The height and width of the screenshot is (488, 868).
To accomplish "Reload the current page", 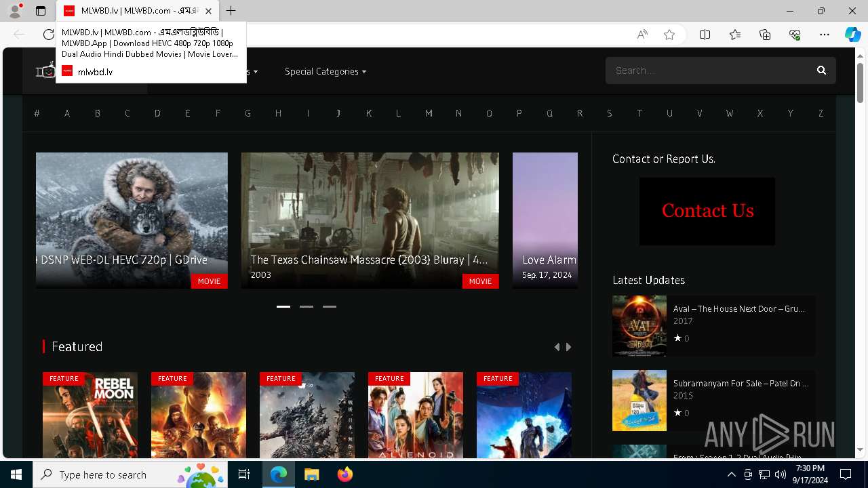I will pyautogui.click(x=48, y=35).
